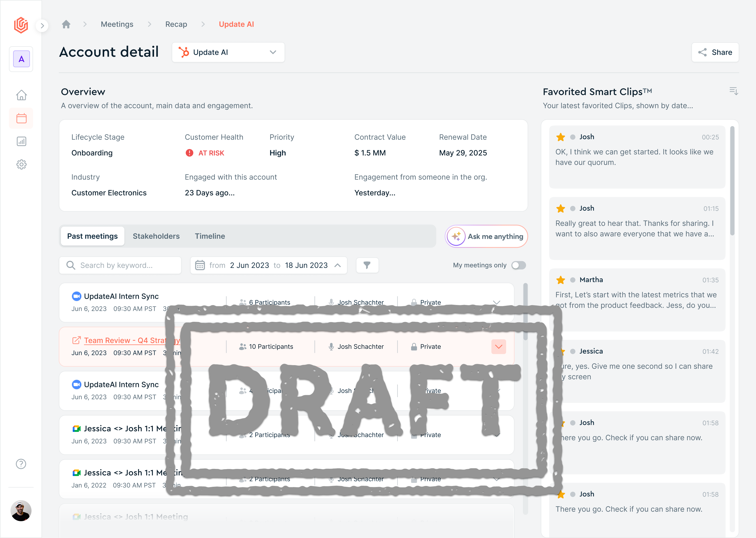Click the 'May 29, 2025' renewal date
The height and width of the screenshot is (538, 756).
coord(463,153)
